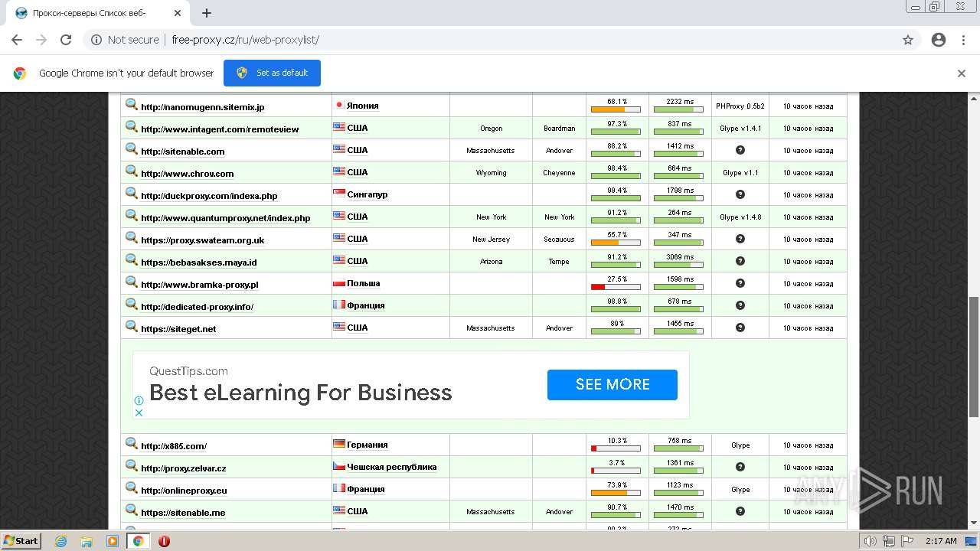Launch Internet Explorer from the taskbar

[x=61, y=541]
